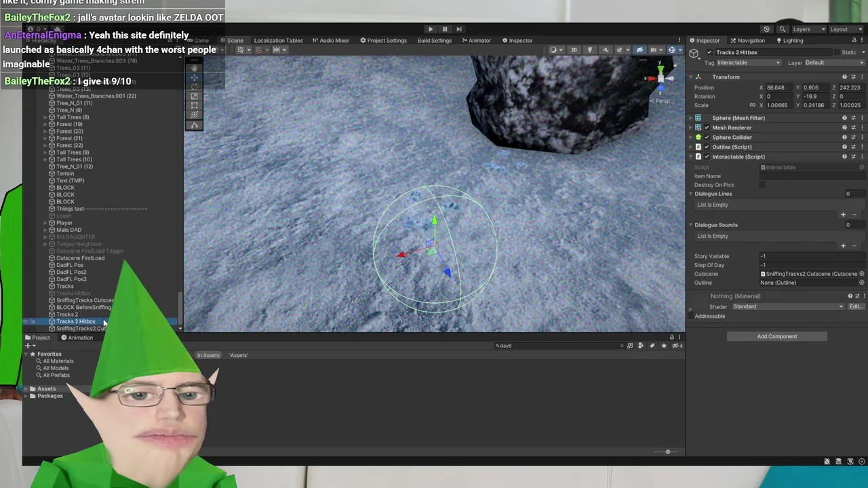Open the global Search magnifier icon
The width and height of the screenshot is (868, 488).
(x=782, y=29)
